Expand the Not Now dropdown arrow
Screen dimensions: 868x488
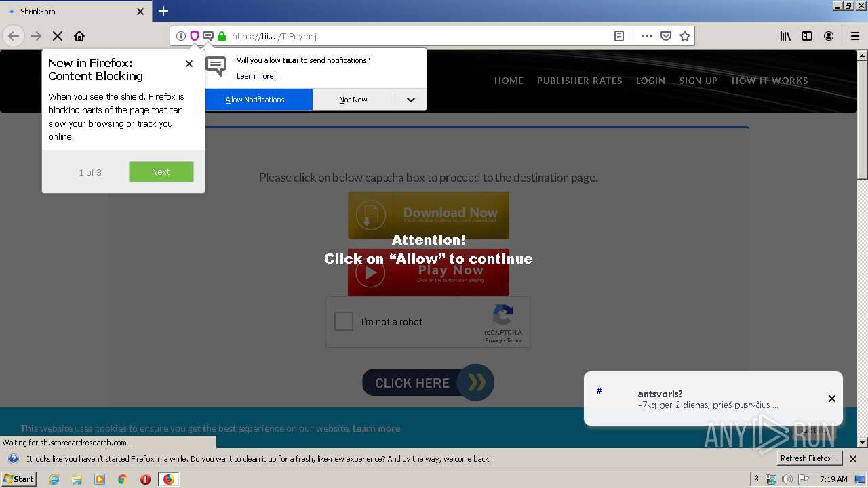pos(411,100)
